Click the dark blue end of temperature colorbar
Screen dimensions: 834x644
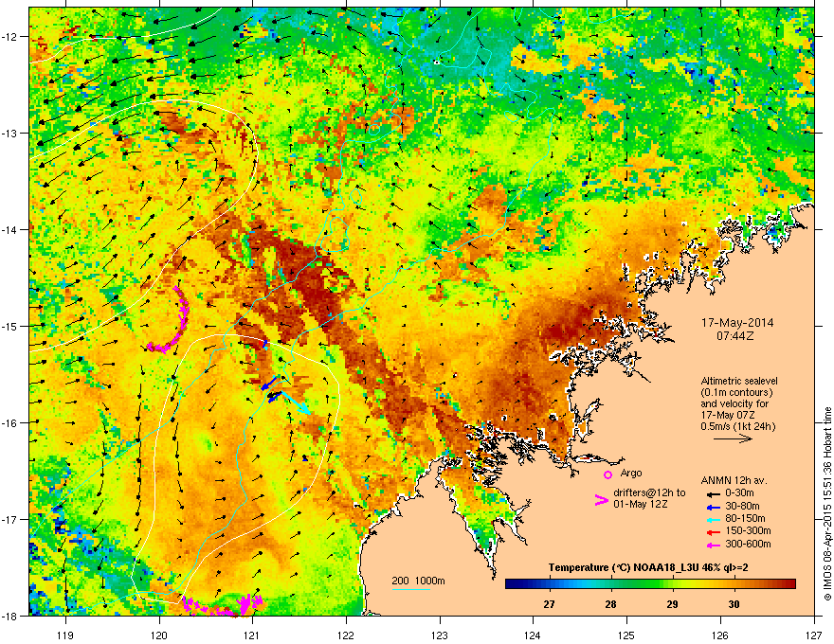point(514,584)
